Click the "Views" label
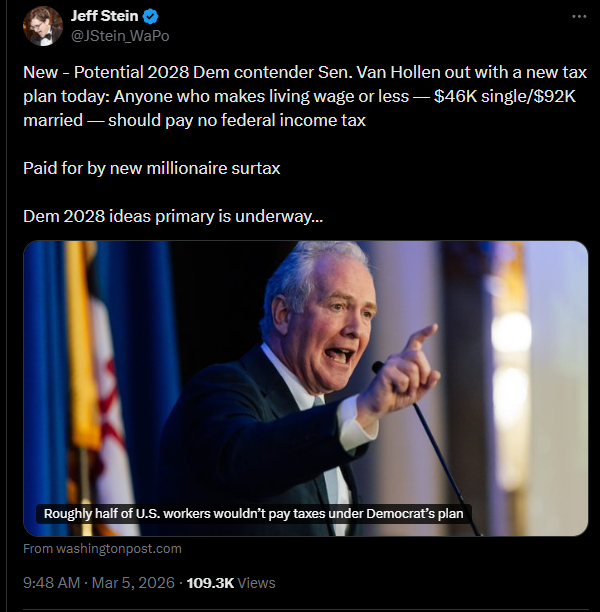 (256, 582)
